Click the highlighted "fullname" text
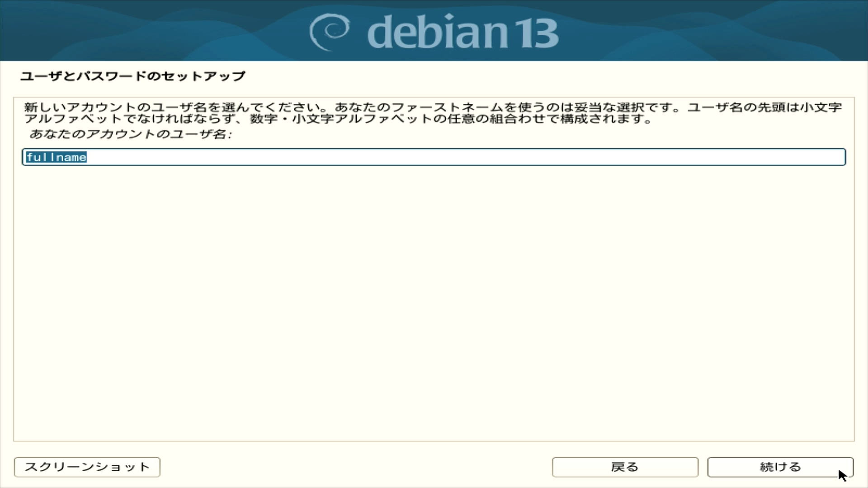 point(56,157)
